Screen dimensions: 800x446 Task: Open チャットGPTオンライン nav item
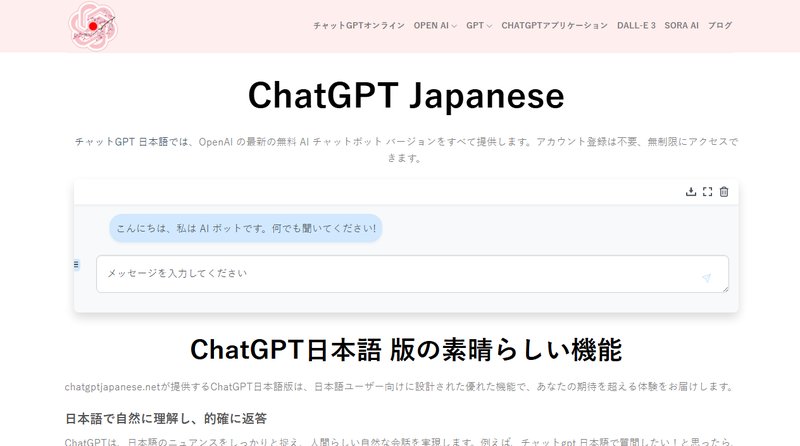tap(359, 26)
